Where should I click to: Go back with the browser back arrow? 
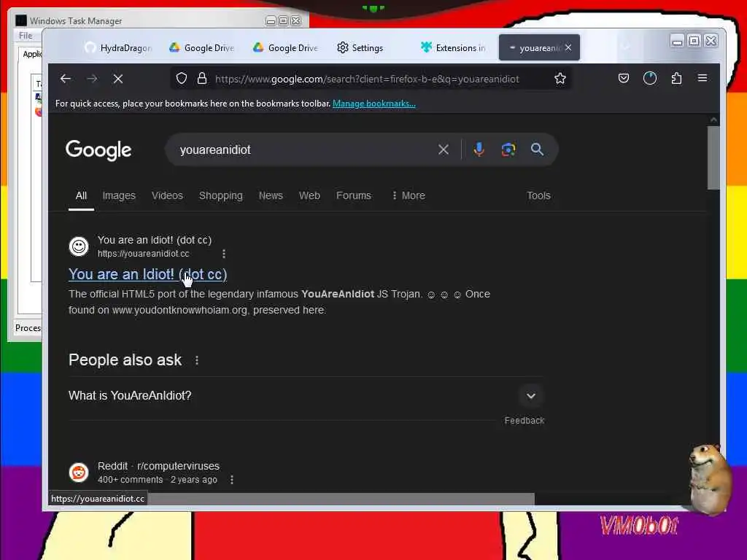66,79
